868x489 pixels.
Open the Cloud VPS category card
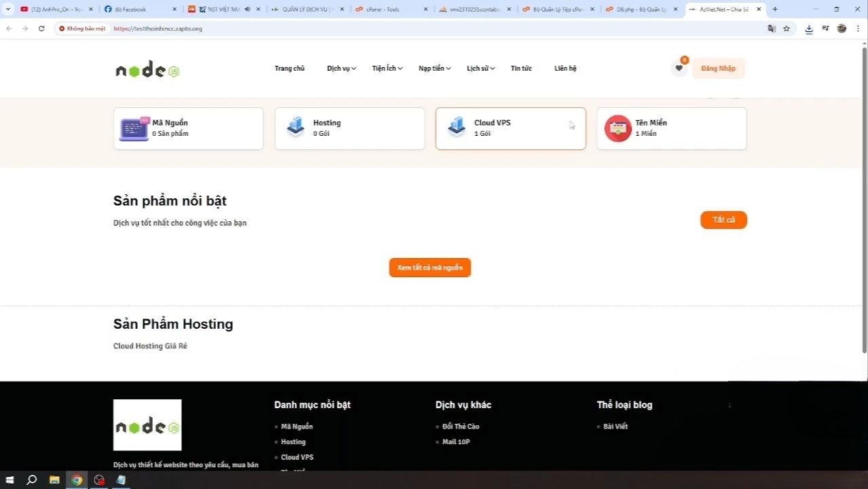point(510,128)
